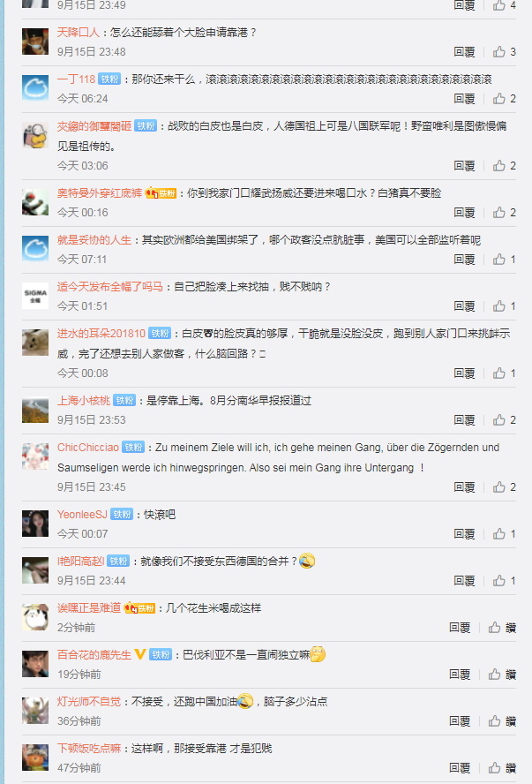Open 天降口人's profile avatar
This screenshot has height=784, width=532.
click(x=35, y=41)
